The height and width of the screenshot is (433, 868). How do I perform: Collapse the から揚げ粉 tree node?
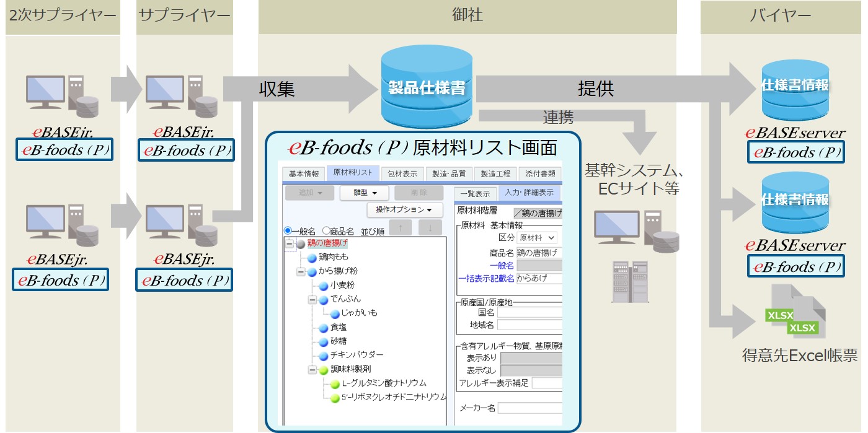pyautogui.click(x=301, y=271)
